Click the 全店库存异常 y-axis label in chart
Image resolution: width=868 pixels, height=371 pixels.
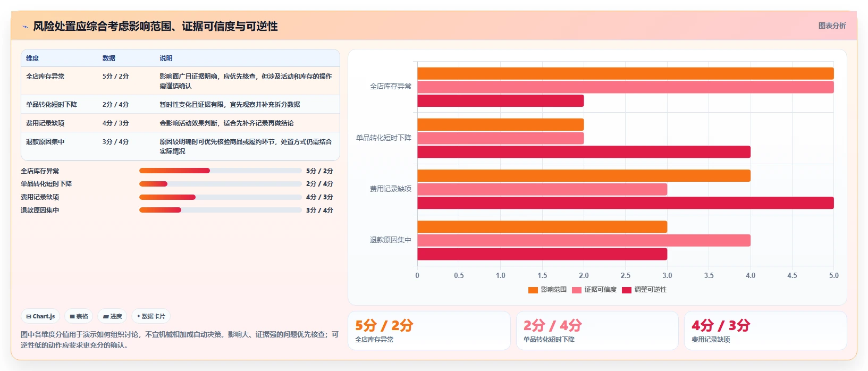391,86
